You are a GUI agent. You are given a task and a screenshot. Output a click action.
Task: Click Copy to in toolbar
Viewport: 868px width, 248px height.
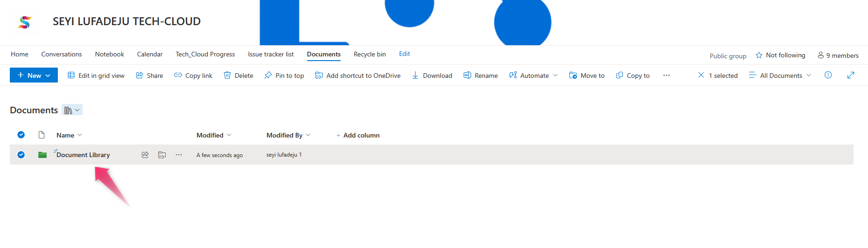(x=633, y=76)
